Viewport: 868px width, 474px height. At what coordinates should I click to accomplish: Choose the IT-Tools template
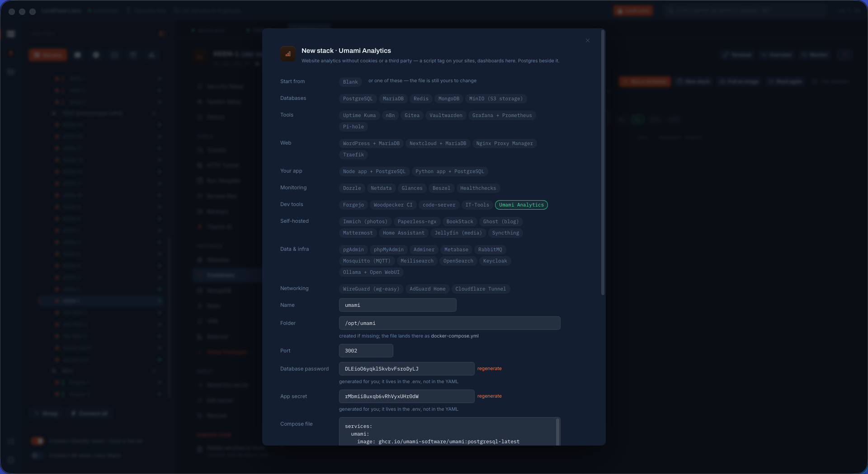tap(477, 205)
